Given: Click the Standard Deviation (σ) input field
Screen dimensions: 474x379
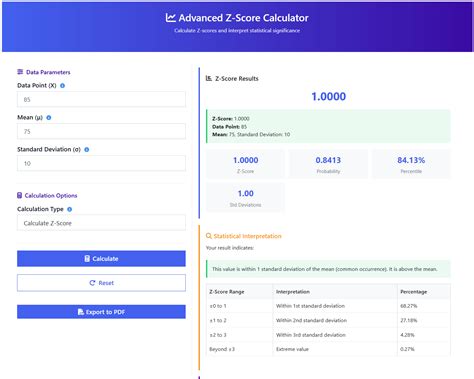Looking at the screenshot, I should pyautogui.click(x=101, y=163).
